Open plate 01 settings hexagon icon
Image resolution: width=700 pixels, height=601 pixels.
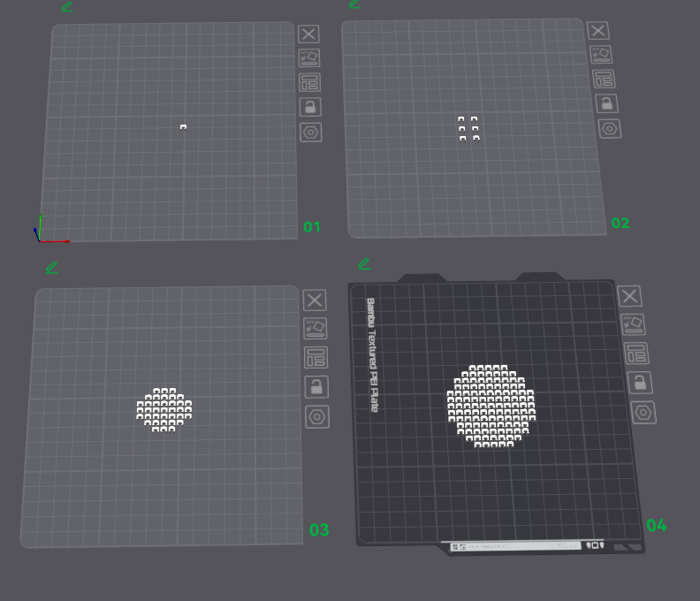click(311, 133)
